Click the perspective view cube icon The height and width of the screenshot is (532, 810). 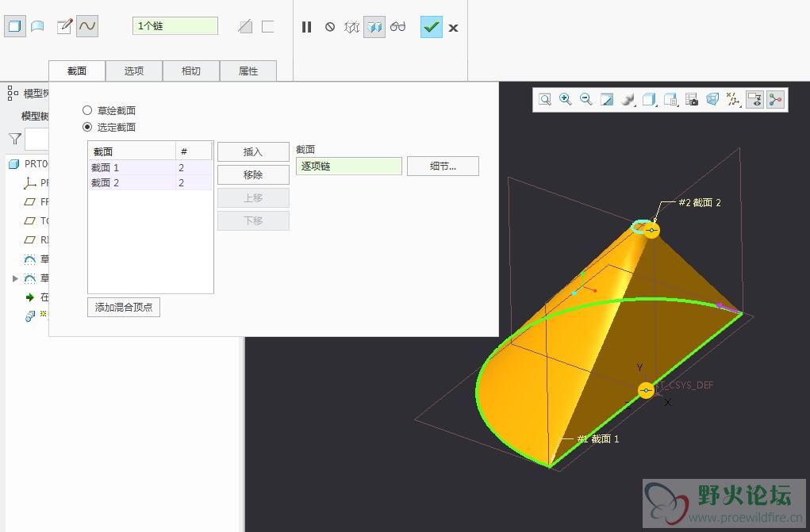(x=712, y=99)
